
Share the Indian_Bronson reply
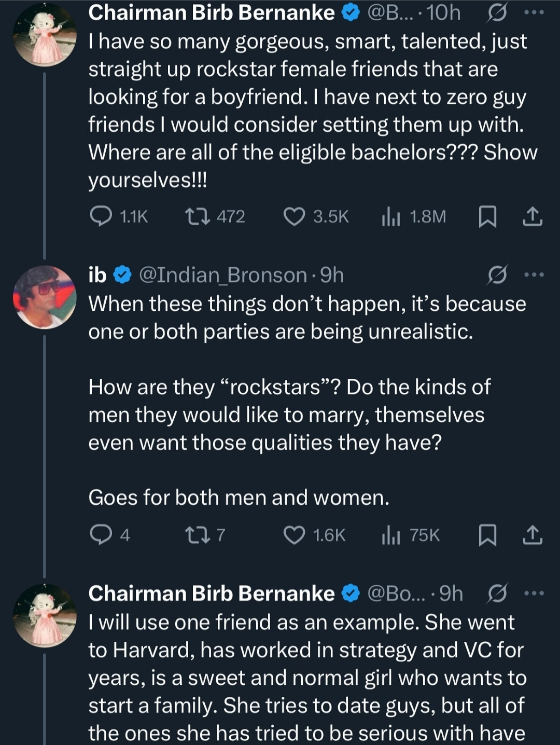click(533, 534)
